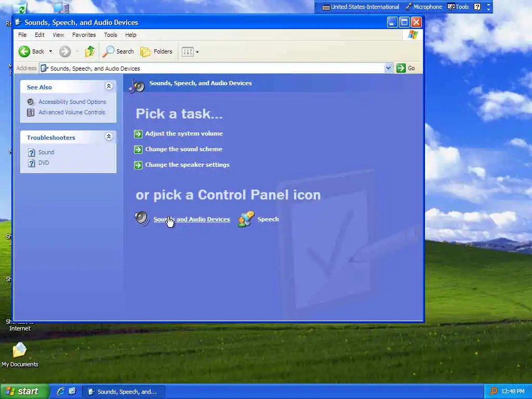Open the View menu

coord(58,35)
